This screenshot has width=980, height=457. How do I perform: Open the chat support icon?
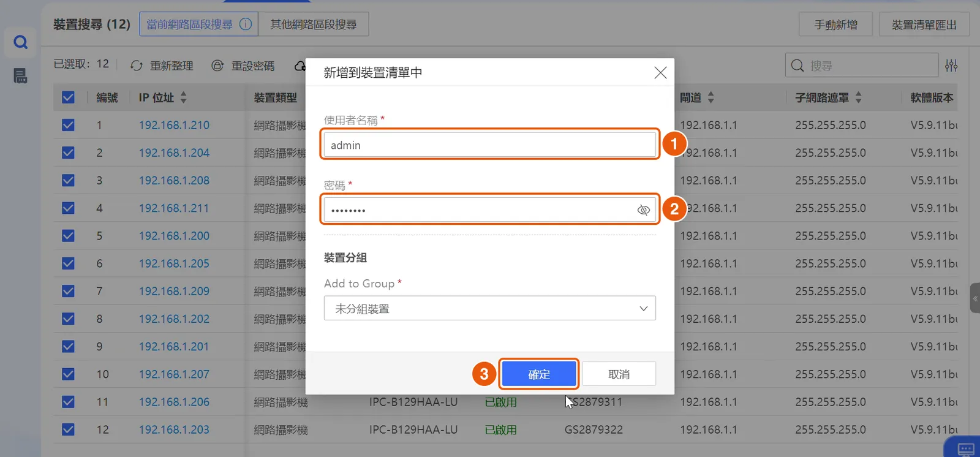(966, 449)
